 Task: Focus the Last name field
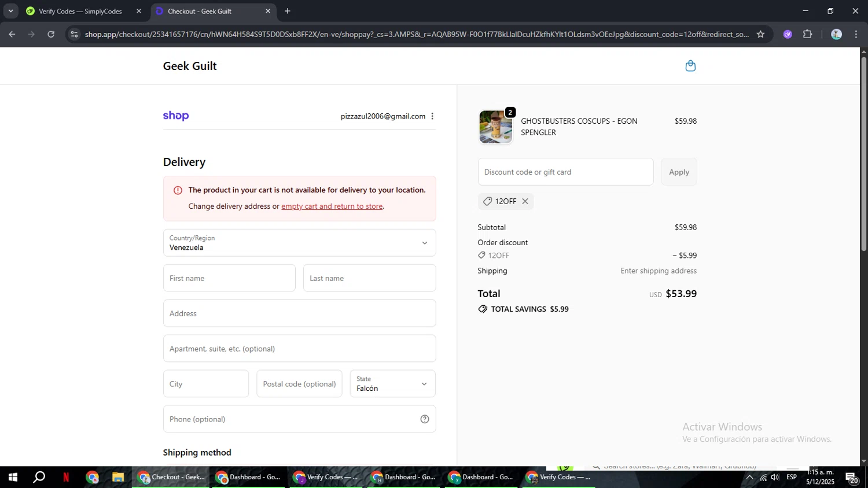(x=369, y=278)
